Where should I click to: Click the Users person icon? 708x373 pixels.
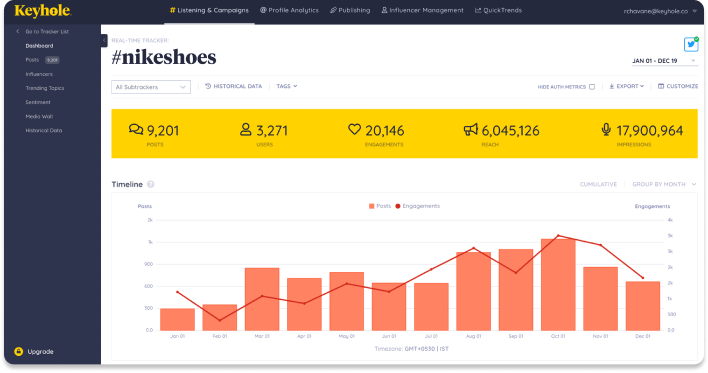246,130
